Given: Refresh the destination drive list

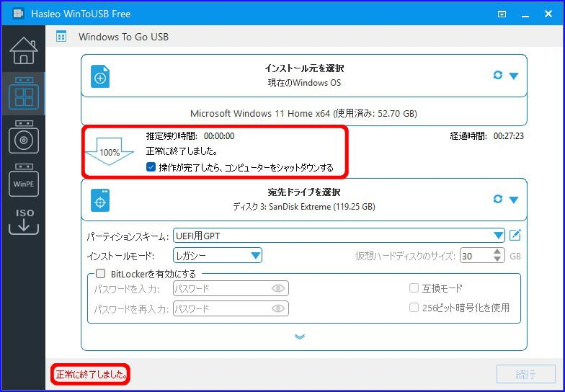Looking at the screenshot, I should pyautogui.click(x=497, y=199).
